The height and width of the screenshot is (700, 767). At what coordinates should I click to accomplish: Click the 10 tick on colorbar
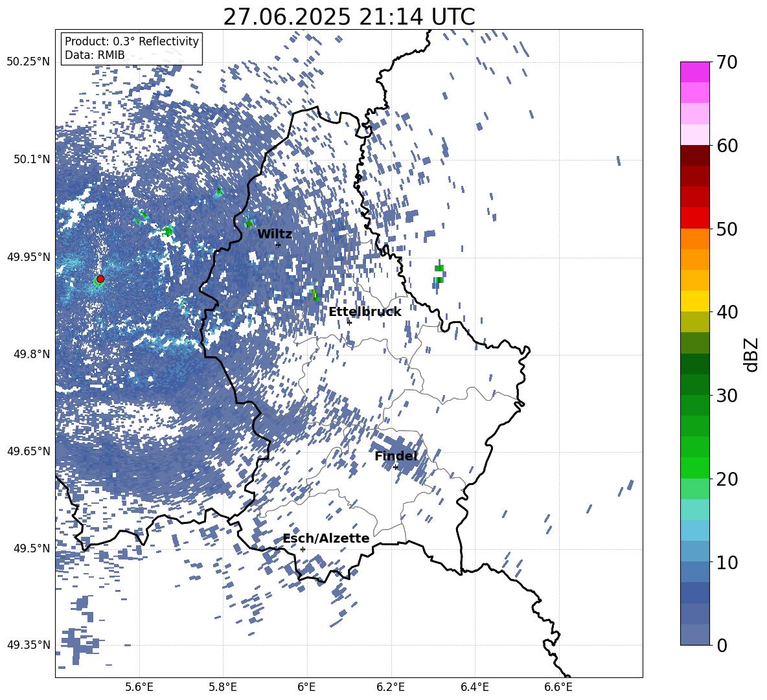click(x=727, y=562)
